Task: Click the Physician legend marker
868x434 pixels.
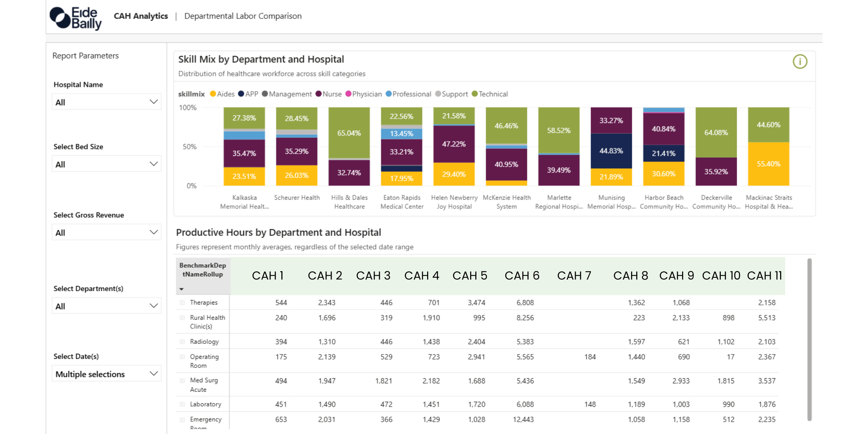Action: pos(348,94)
